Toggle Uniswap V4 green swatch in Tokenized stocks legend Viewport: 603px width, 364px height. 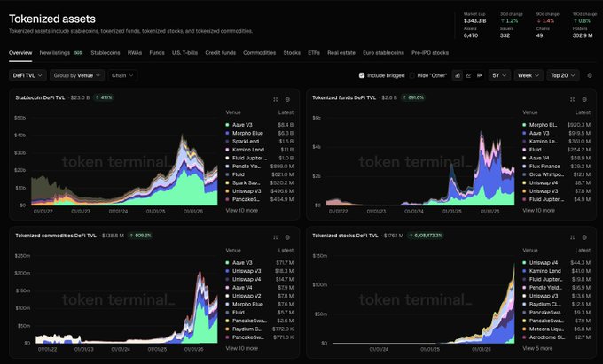pos(524,263)
